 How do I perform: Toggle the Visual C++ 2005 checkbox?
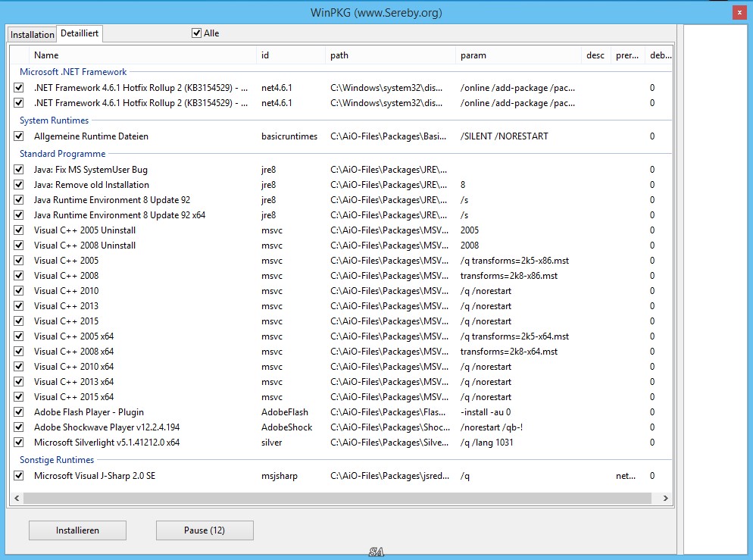tap(19, 261)
